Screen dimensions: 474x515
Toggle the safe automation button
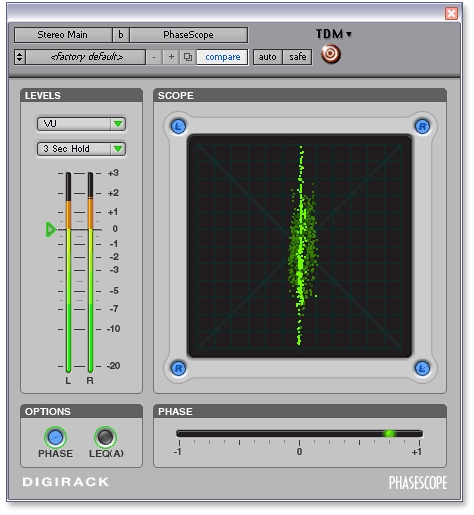tap(297, 57)
